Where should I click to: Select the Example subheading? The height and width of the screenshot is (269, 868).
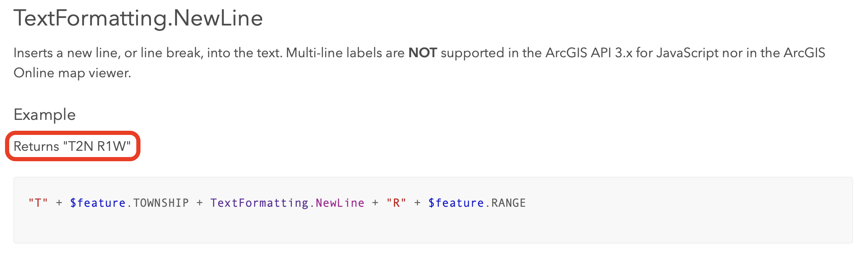(x=44, y=114)
